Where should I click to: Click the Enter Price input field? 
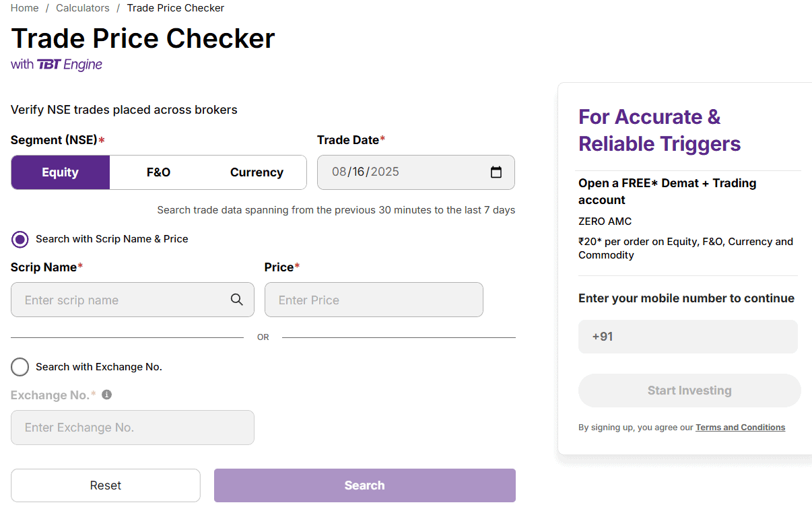[x=374, y=300]
